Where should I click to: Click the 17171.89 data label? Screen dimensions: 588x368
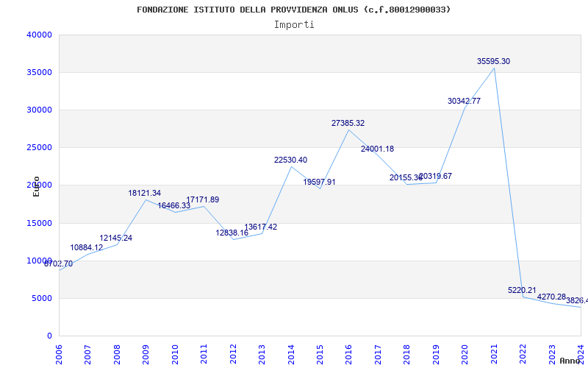pyautogui.click(x=203, y=199)
